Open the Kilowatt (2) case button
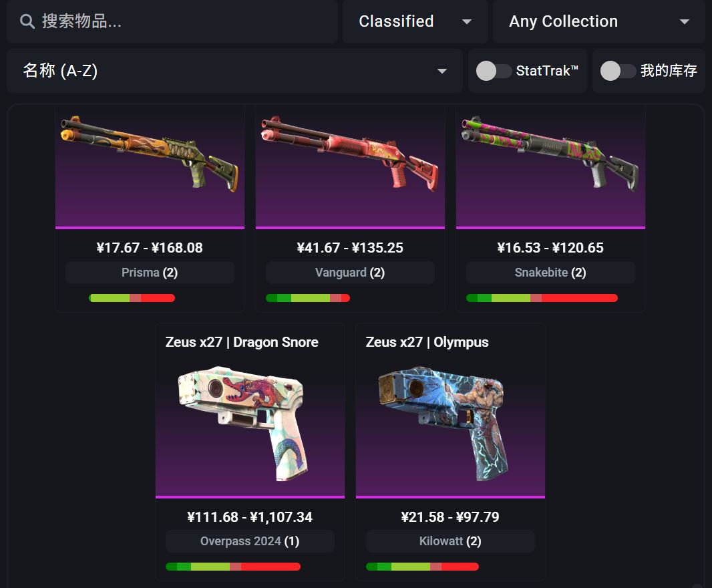This screenshot has width=712, height=588. click(x=450, y=541)
